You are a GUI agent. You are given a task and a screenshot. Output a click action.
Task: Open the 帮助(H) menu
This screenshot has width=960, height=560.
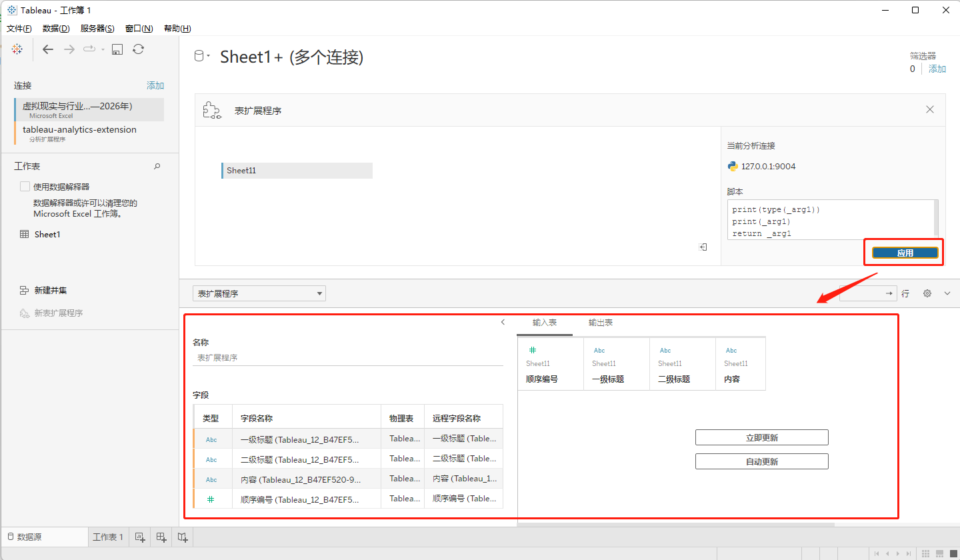click(177, 29)
